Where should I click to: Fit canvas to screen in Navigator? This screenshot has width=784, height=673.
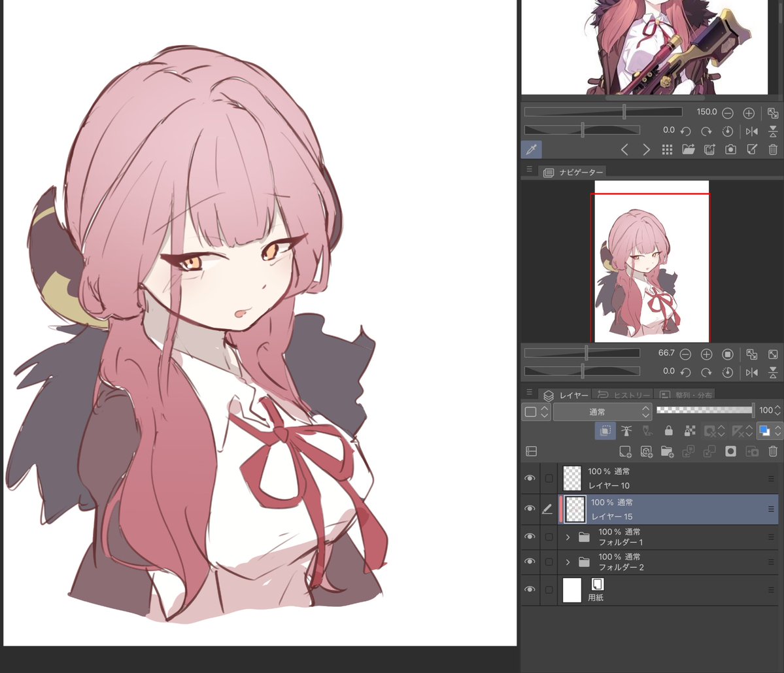751,354
